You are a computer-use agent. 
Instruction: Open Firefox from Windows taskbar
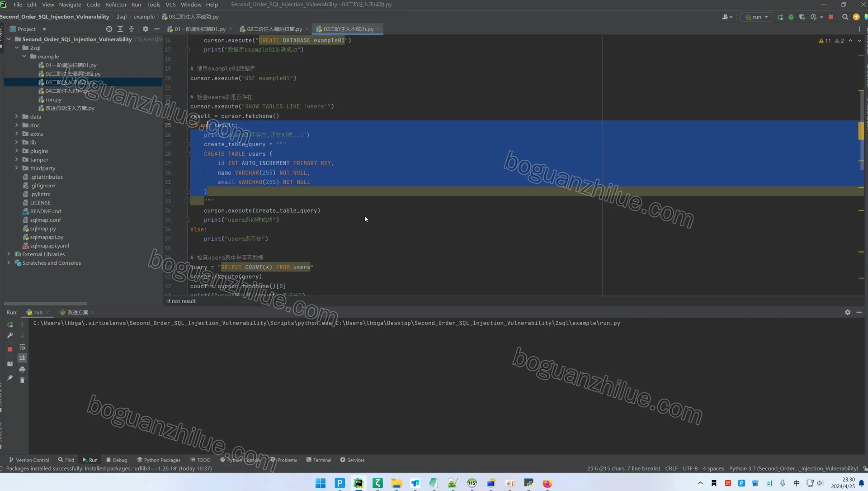click(547, 483)
